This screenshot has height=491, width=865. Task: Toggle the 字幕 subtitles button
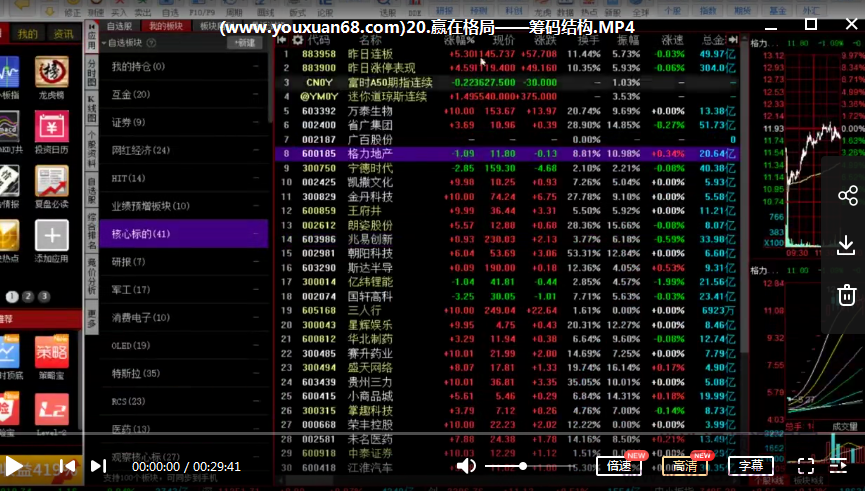pyautogui.click(x=750, y=466)
